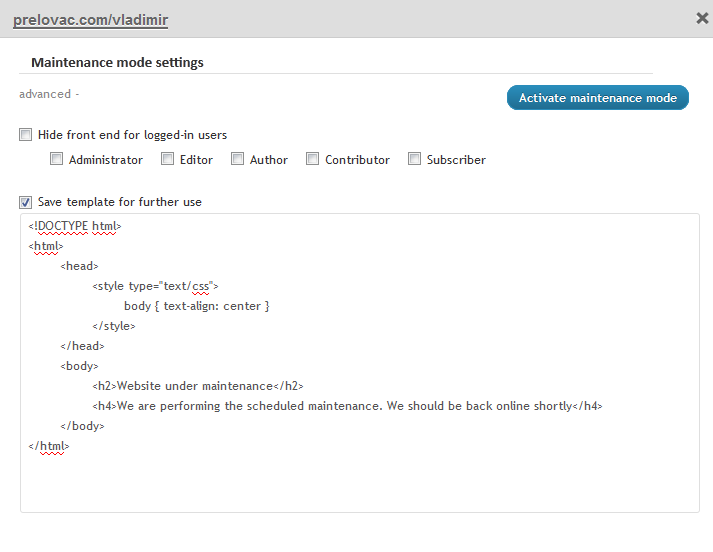
Task: Tick the Editor role checkbox
Action: click(x=168, y=159)
